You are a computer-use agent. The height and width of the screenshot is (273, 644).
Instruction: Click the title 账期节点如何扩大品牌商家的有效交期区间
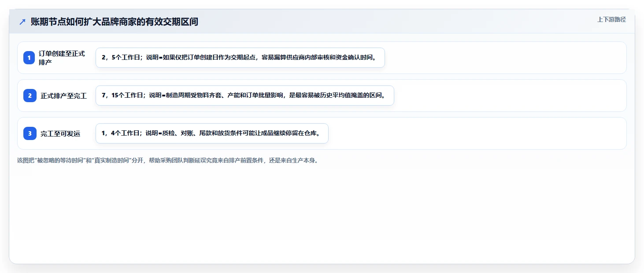pos(115,22)
